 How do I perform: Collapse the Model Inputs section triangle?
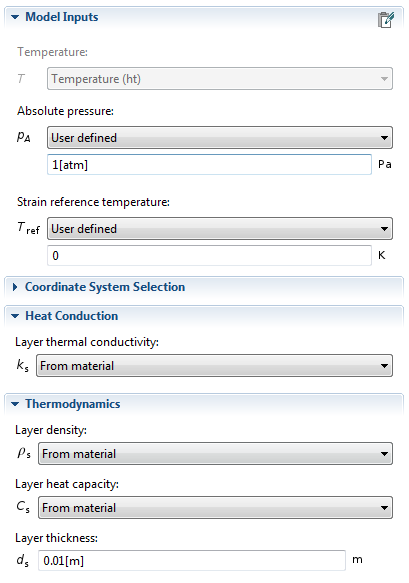[x=15, y=17]
